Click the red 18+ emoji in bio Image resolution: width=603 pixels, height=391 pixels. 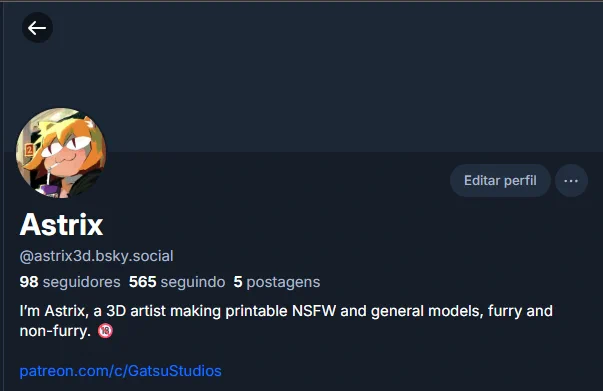pyautogui.click(x=105, y=331)
